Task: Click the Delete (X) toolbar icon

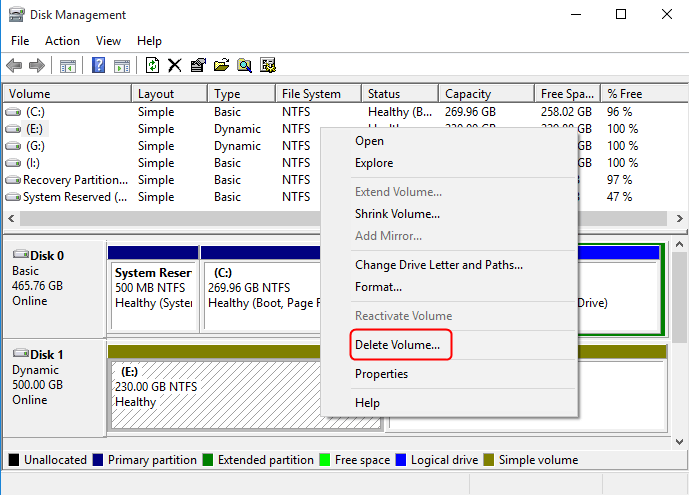Action: [x=175, y=66]
